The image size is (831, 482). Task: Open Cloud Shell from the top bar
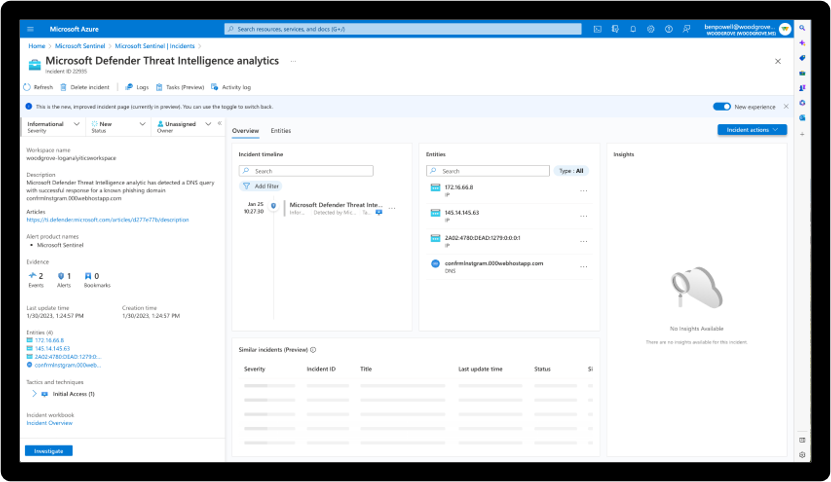tap(597, 29)
